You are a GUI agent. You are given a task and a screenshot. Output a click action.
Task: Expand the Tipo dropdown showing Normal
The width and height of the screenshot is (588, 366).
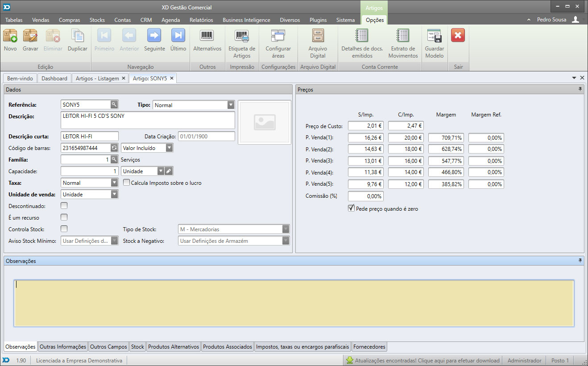coord(231,105)
